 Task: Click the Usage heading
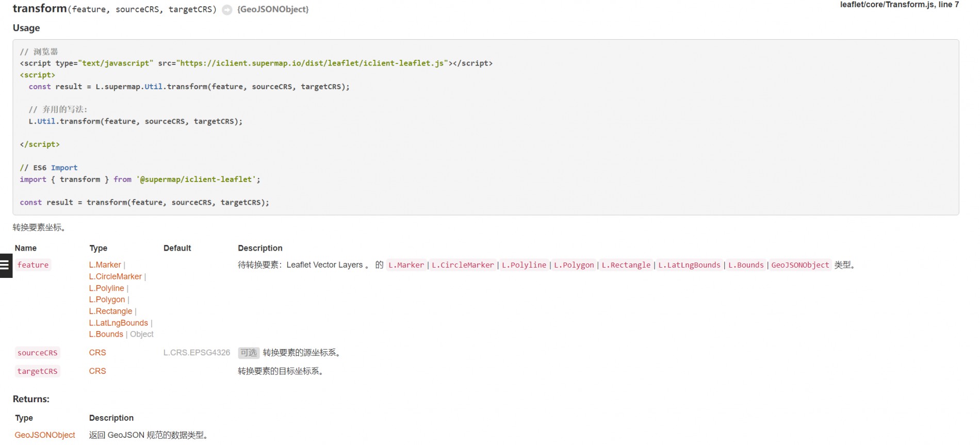click(26, 28)
